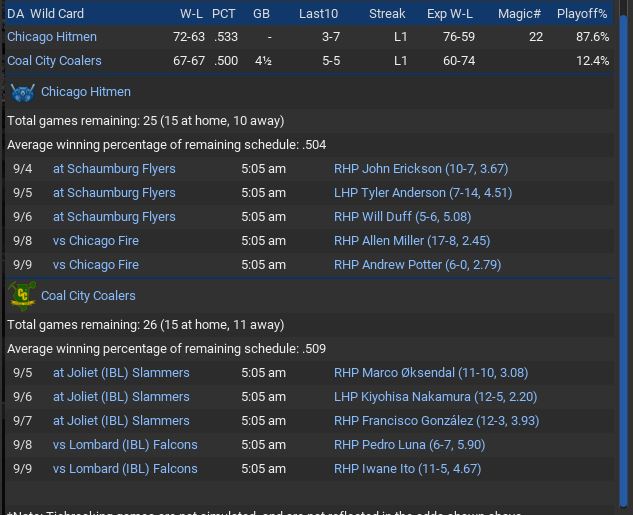This screenshot has height=515, width=633.
Task: Open Coal City Coalers in the standings table
Action: (54, 61)
